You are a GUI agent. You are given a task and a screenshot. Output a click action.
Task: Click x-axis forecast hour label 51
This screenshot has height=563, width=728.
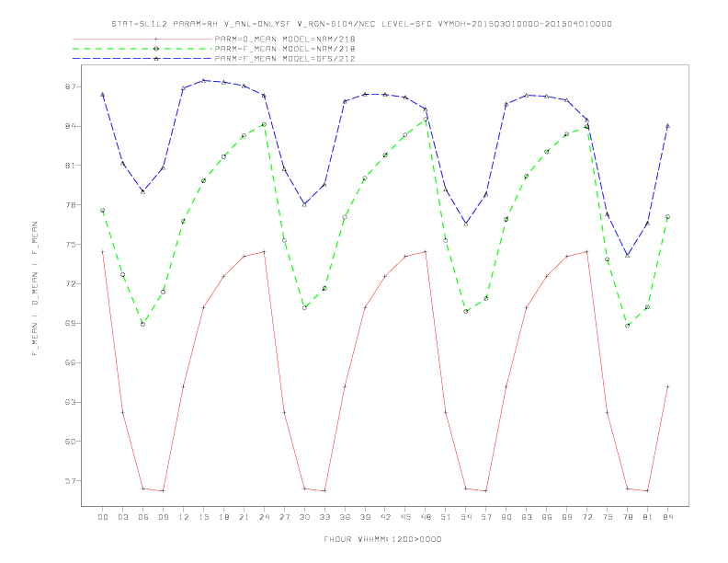coord(446,517)
